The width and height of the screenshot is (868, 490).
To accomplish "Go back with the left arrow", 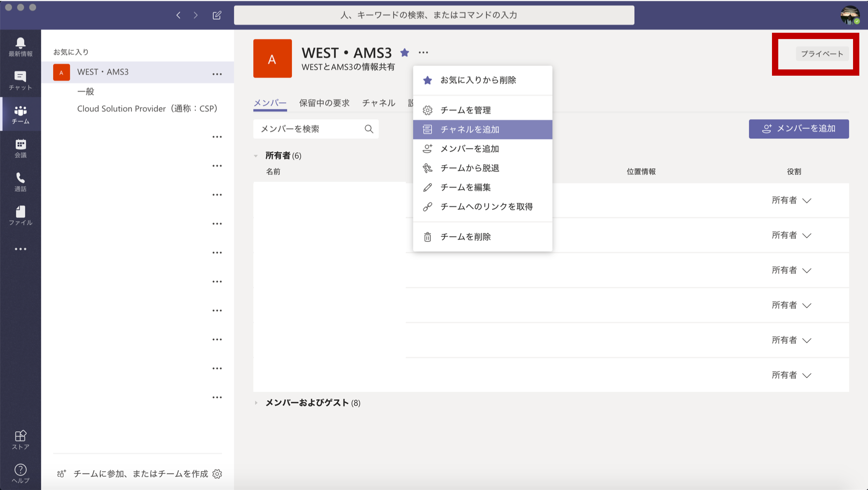I will point(179,15).
